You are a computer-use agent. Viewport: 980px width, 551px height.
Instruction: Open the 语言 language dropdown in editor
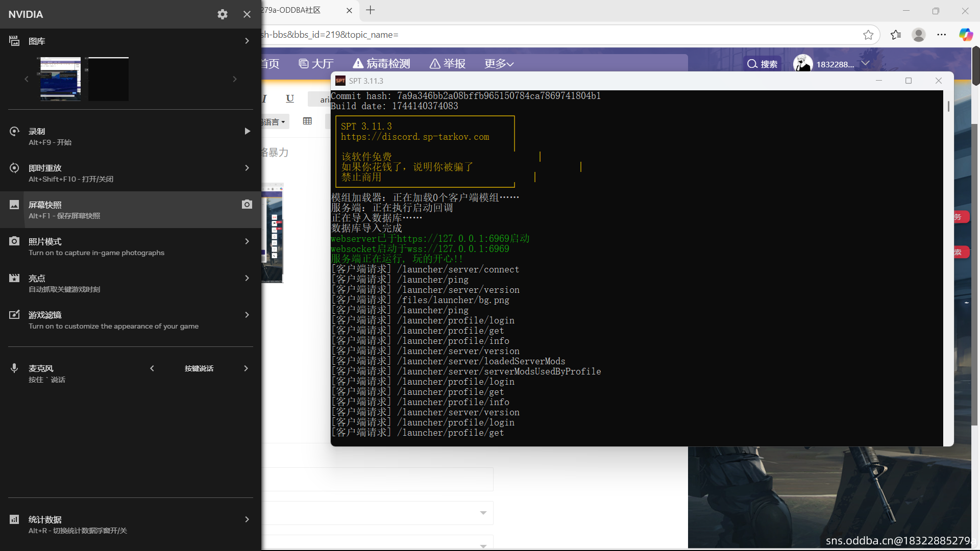click(275, 122)
